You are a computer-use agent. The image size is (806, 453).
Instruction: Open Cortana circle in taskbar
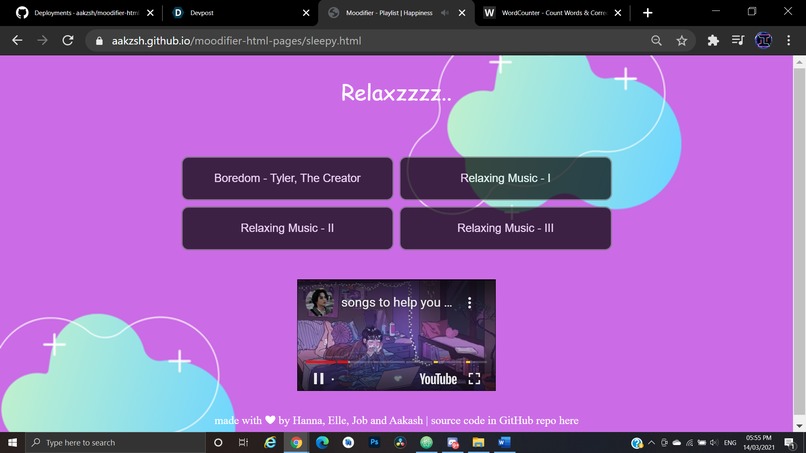coord(218,442)
